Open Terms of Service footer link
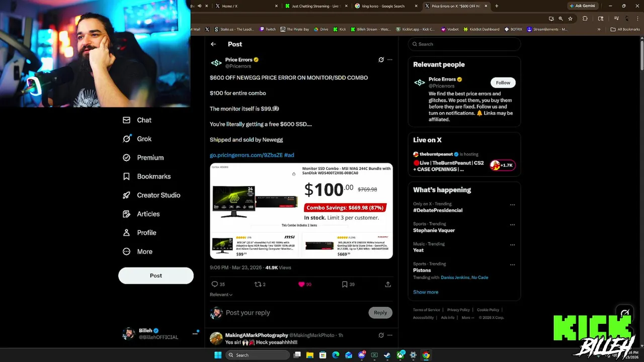The height and width of the screenshot is (362, 644). (x=427, y=310)
